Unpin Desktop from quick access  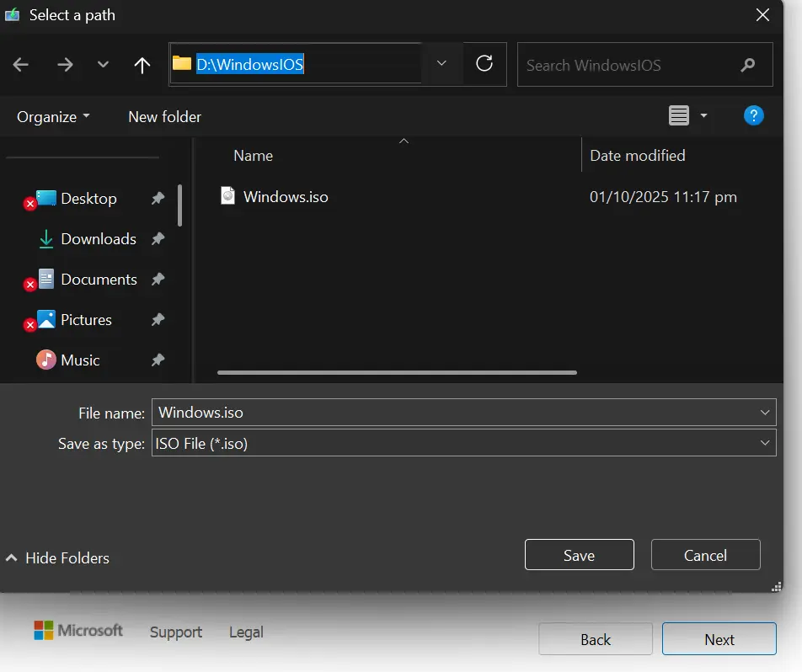(x=158, y=199)
